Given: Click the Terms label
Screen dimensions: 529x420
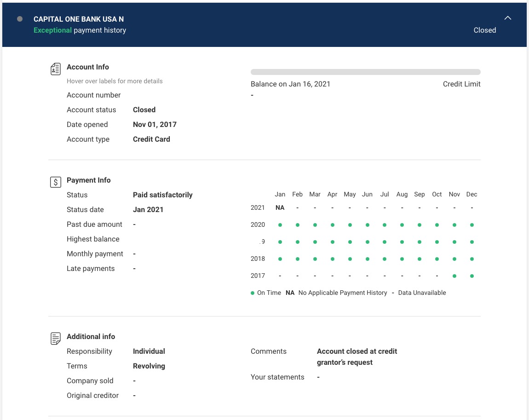Looking at the screenshot, I should (77, 366).
